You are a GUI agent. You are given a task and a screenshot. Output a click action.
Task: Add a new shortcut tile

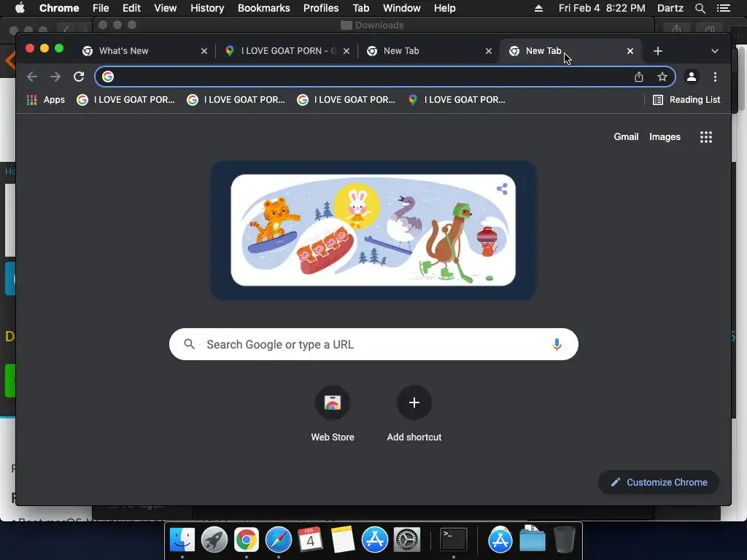point(414,414)
